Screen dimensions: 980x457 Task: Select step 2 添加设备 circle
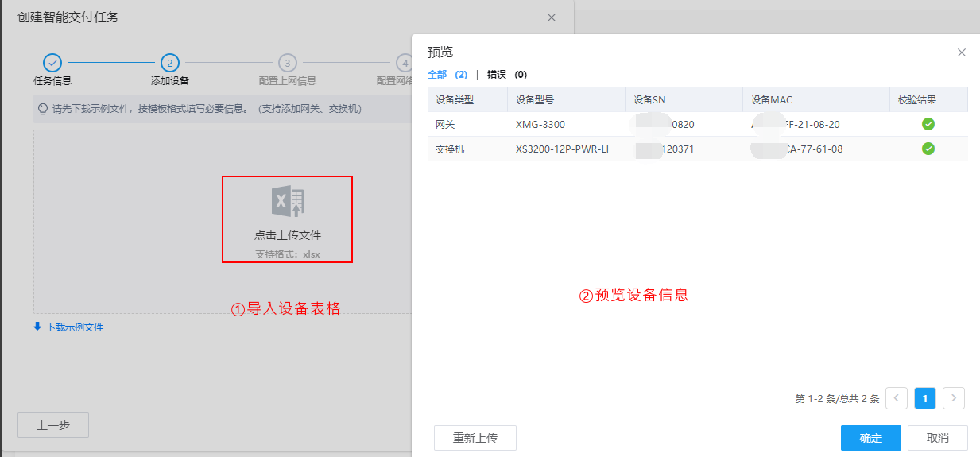point(169,63)
